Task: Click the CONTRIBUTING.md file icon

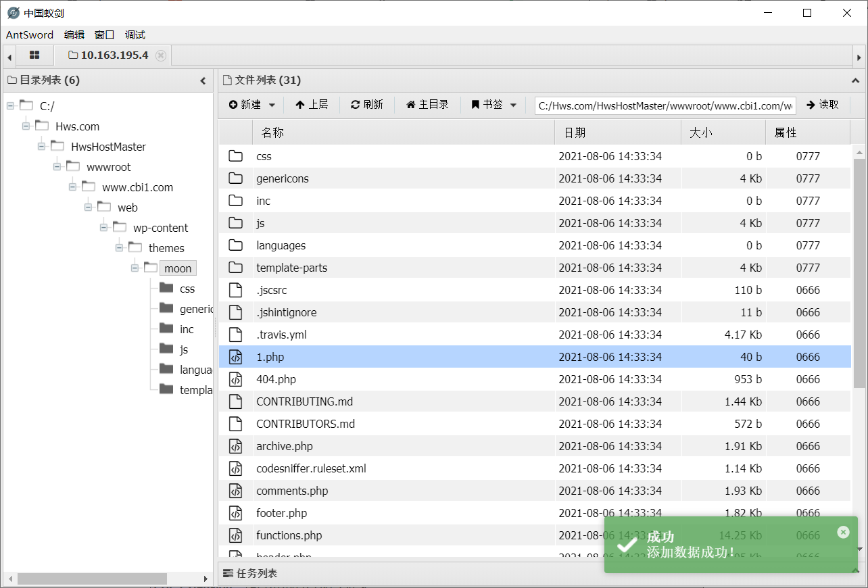Action: tap(235, 401)
